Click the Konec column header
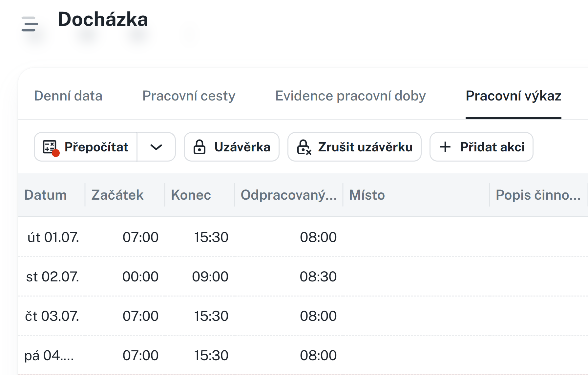Viewport: 588px width, 375px height. [191, 195]
